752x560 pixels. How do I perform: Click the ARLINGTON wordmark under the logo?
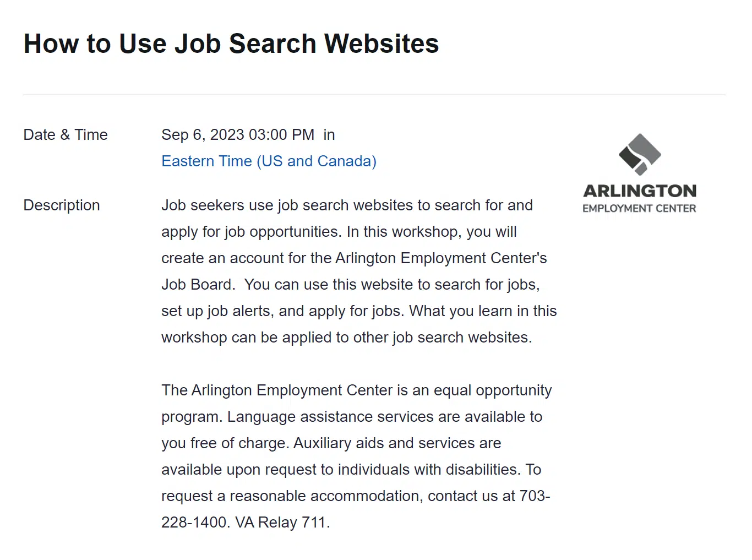pyautogui.click(x=640, y=191)
